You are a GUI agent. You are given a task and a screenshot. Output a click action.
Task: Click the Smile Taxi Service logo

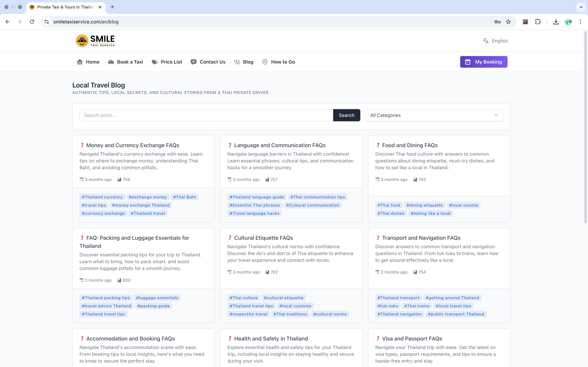(95, 41)
